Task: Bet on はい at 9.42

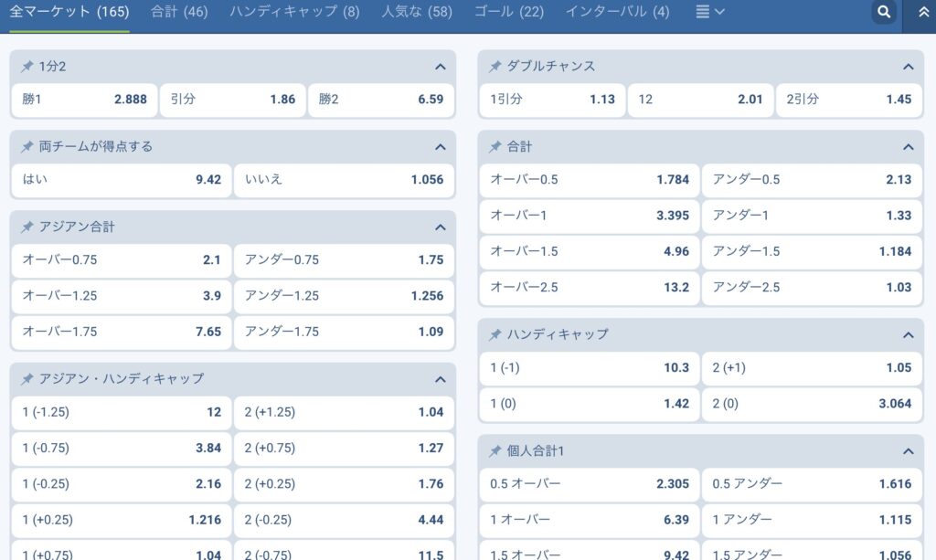Action: click(x=122, y=180)
